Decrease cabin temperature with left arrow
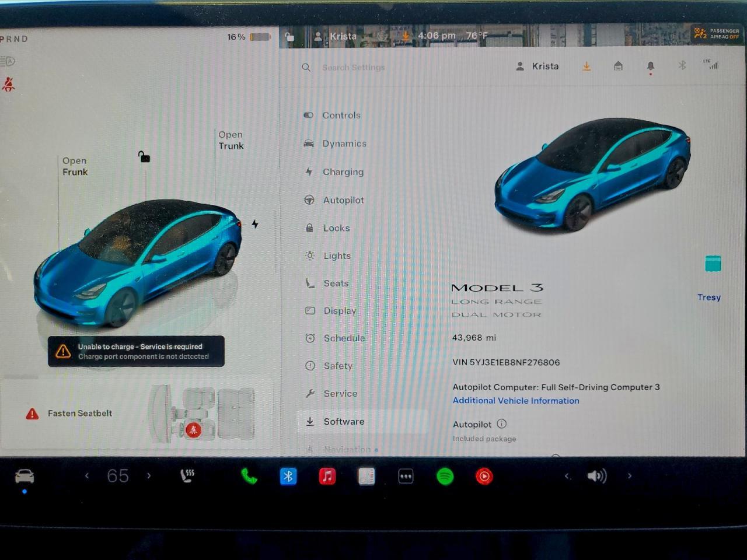The width and height of the screenshot is (747, 560). coord(87,476)
